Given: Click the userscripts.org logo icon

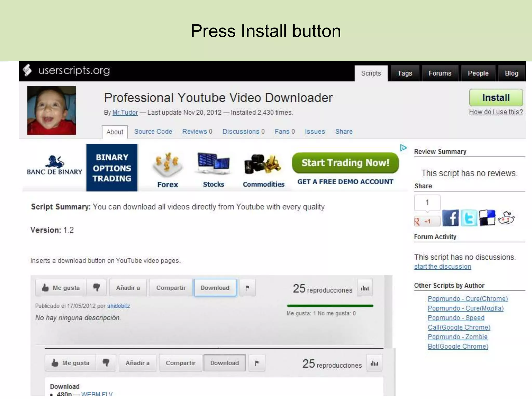Looking at the screenshot, I should click(x=27, y=70).
